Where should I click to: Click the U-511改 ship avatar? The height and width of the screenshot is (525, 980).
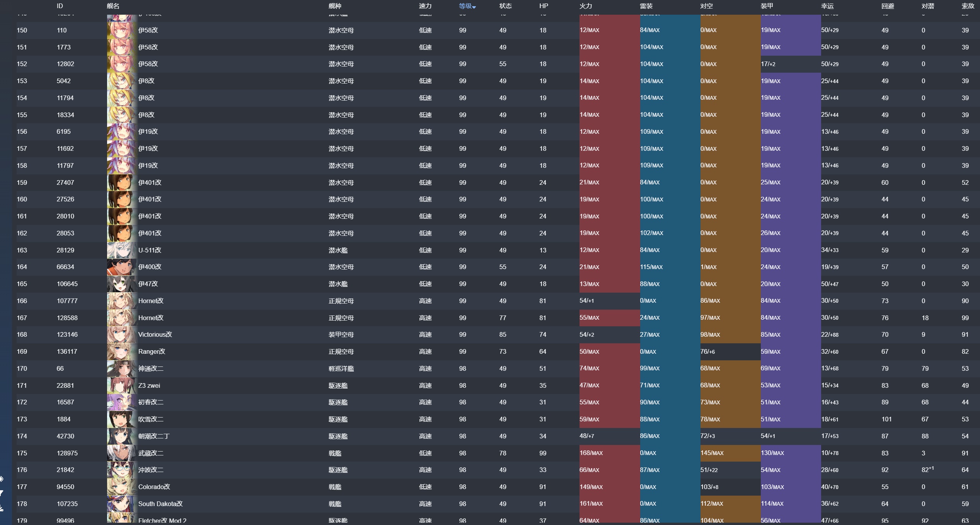[121, 250]
